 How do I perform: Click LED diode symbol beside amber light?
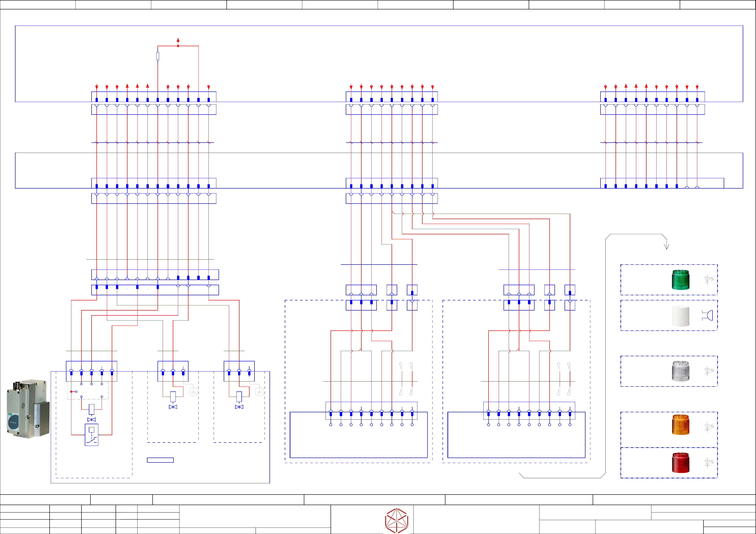pyautogui.click(x=709, y=427)
